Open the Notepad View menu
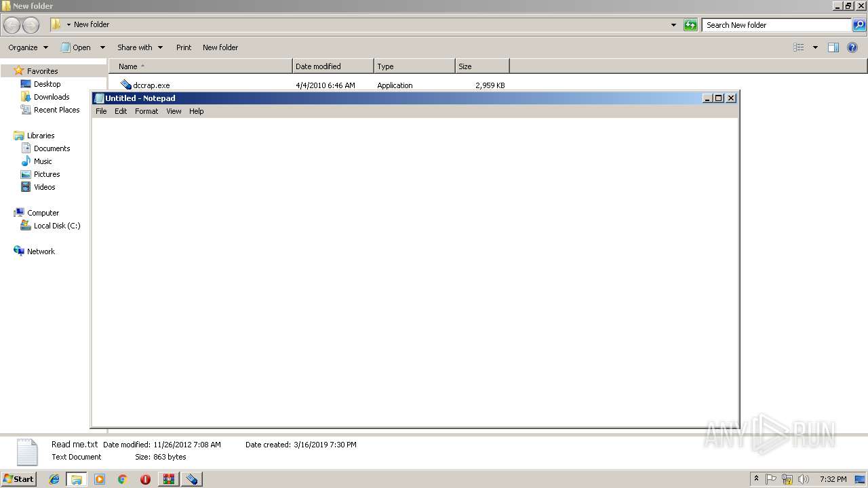Viewport: 868px width, 488px height. 174,111
